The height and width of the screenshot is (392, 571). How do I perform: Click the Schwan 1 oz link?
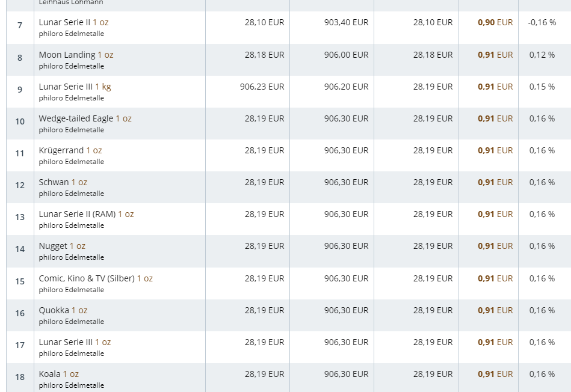pyautogui.click(x=63, y=182)
